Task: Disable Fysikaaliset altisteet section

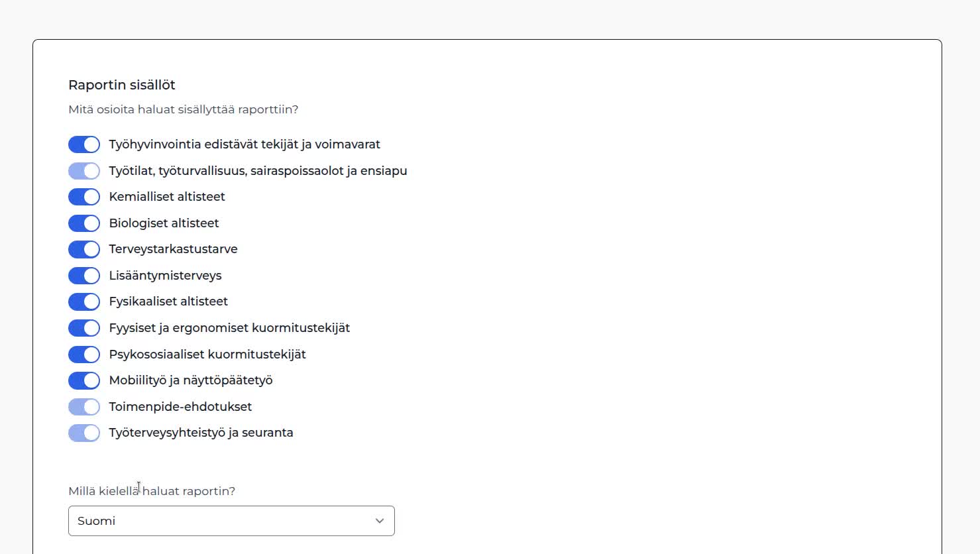Action: (x=84, y=302)
